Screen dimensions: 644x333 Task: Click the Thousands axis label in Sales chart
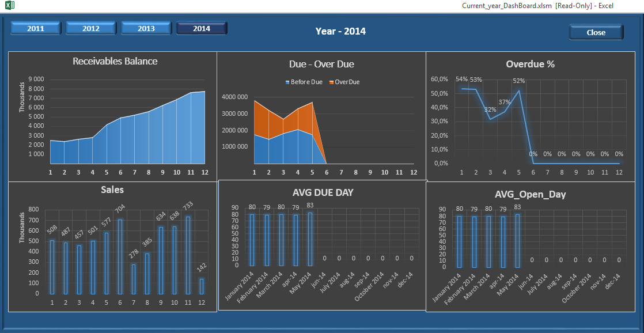click(x=22, y=228)
